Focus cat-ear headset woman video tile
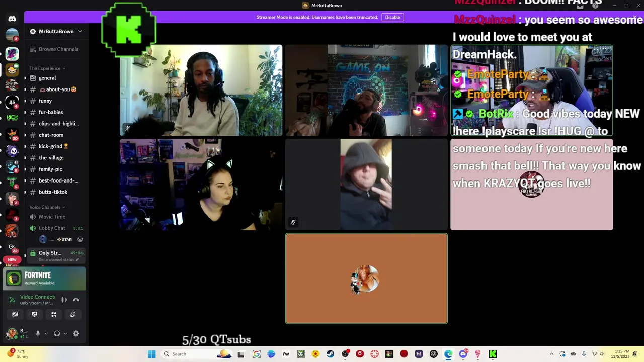 click(x=201, y=185)
